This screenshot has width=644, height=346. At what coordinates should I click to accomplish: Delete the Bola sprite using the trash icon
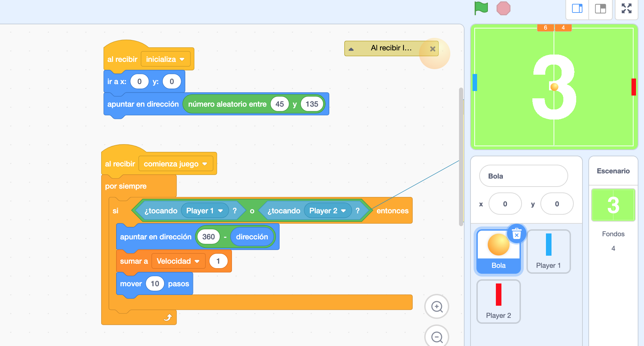517,233
